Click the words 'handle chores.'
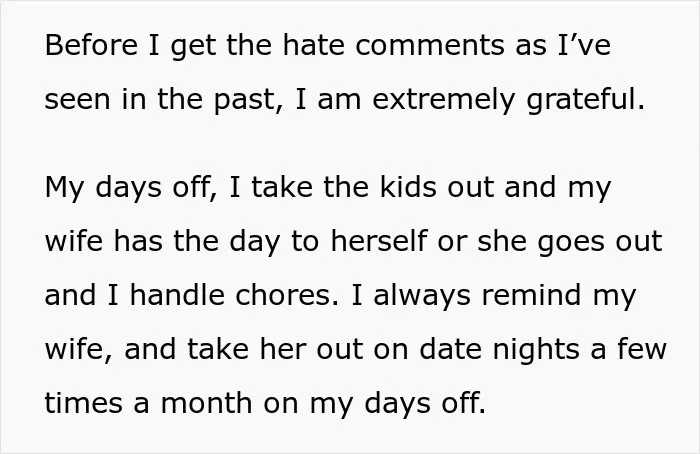 (x=235, y=295)
